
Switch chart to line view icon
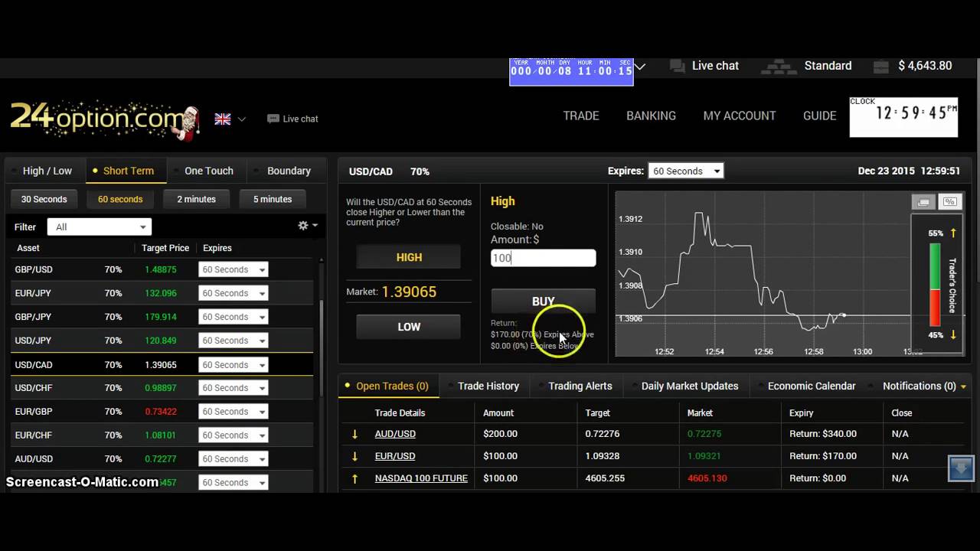pyautogui.click(x=924, y=202)
